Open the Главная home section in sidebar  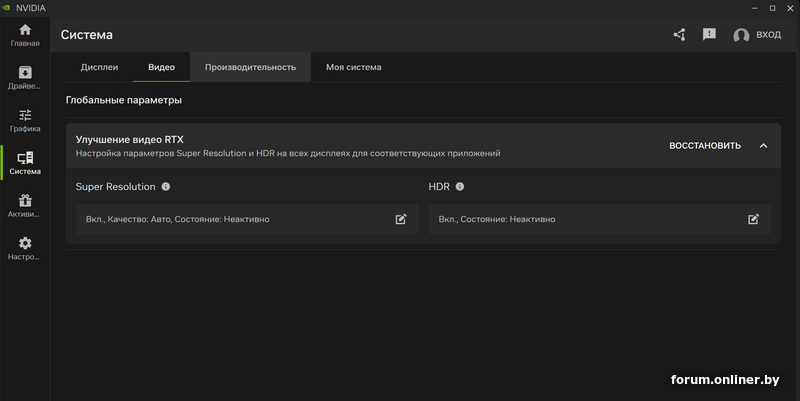(25, 36)
